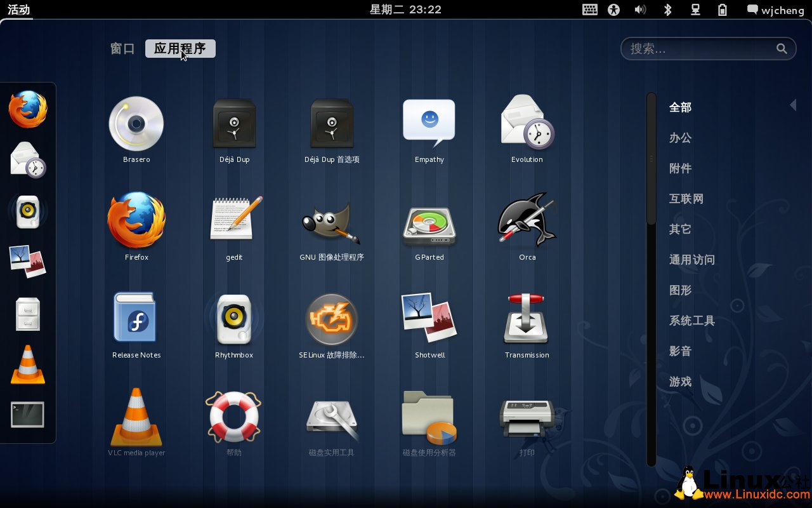Filter apps by 互联网 category
Image resolution: width=812 pixels, height=508 pixels.
pyautogui.click(x=686, y=199)
